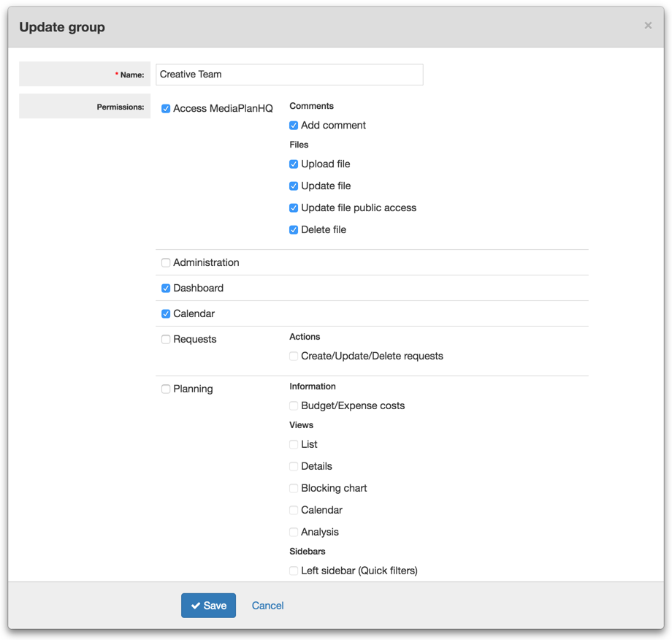672x640 pixels.
Task: Check the Blocking chart view option
Action: pyautogui.click(x=294, y=489)
